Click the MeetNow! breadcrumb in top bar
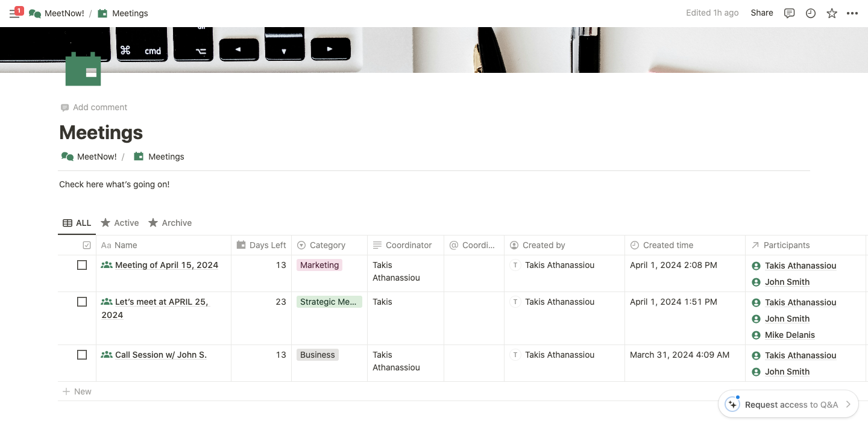Screen dimensions: 868x427 coord(57,13)
